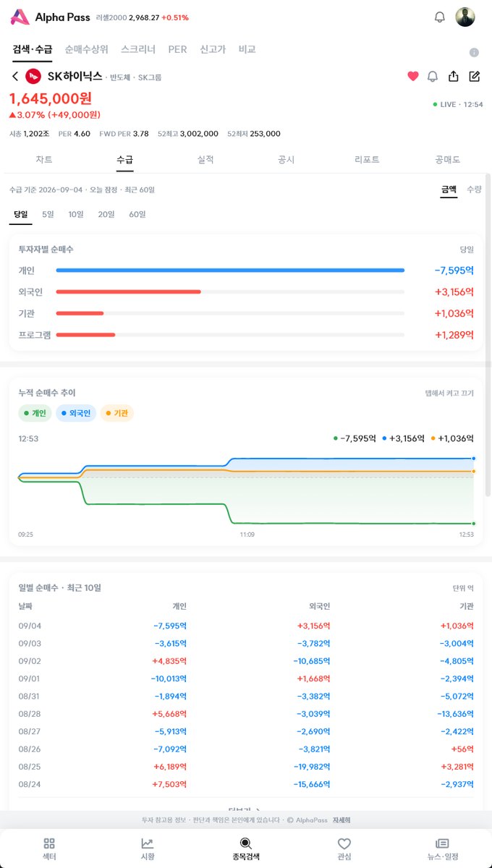
Task: Go back with the left arrow
Action: (15, 76)
